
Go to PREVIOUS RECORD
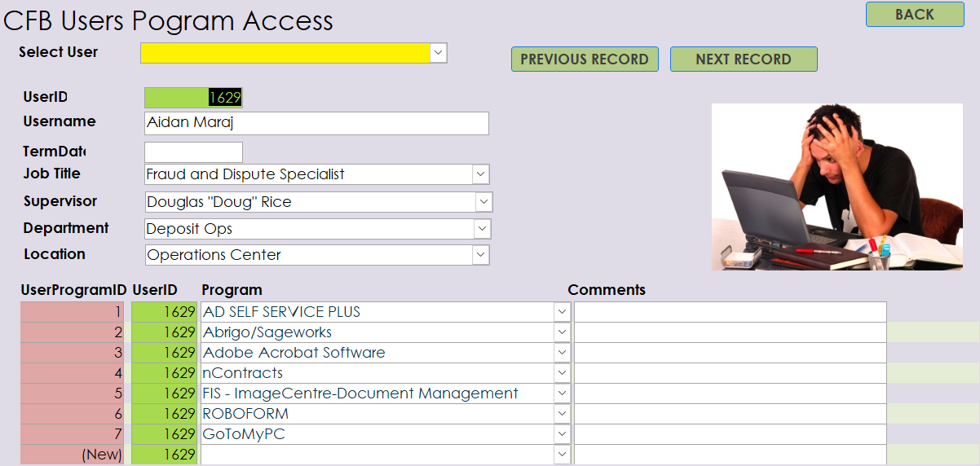click(585, 59)
